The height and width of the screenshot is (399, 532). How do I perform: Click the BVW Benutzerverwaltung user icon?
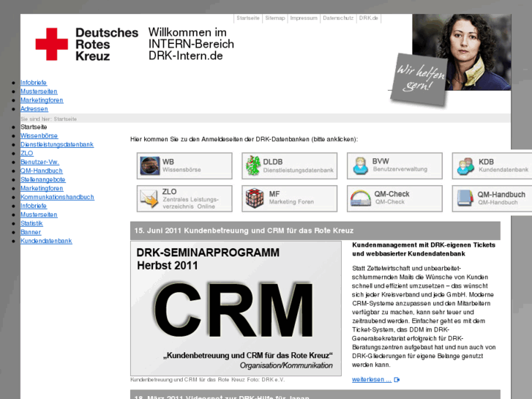pos(360,165)
